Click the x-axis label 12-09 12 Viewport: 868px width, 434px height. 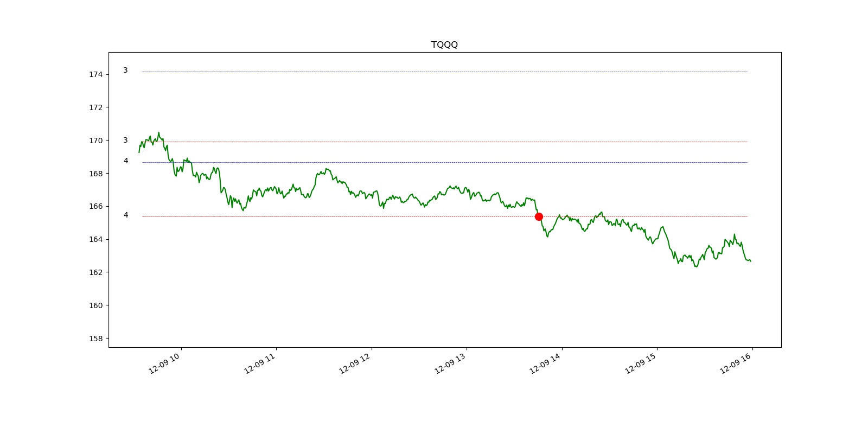(x=354, y=363)
